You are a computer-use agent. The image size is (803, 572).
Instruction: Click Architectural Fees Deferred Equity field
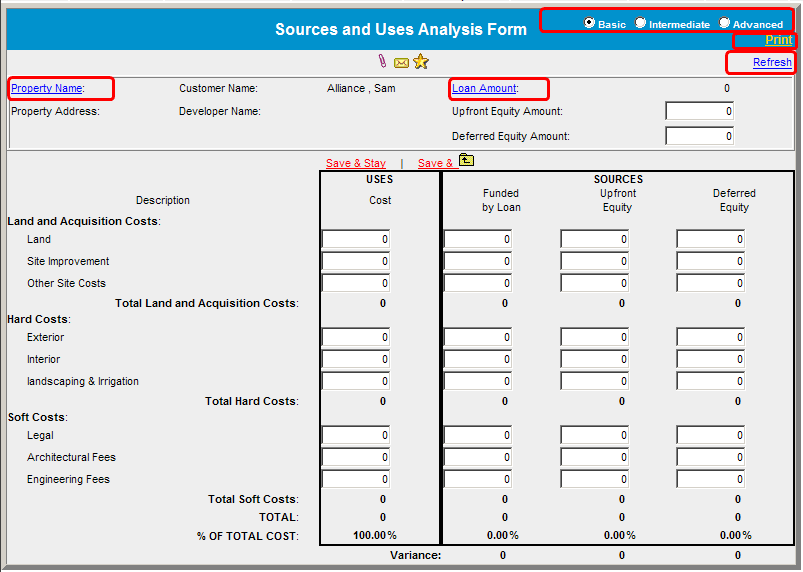click(711, 457)
